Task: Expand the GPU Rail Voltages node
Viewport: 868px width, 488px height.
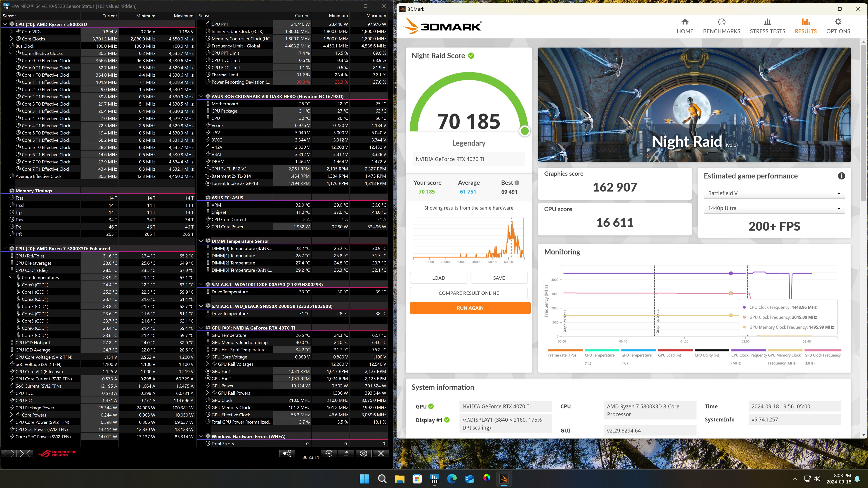Action: pyautogui.click(x=208, y=364)
